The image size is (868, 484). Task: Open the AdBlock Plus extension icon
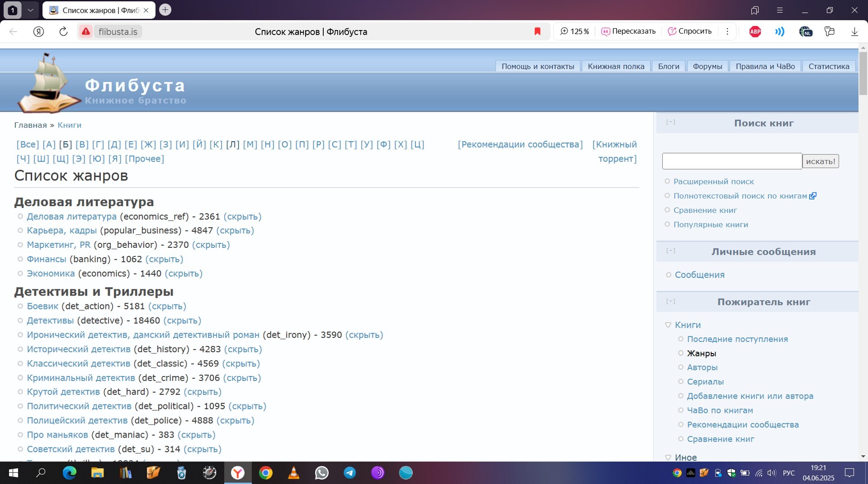click(x=755, y=31)
